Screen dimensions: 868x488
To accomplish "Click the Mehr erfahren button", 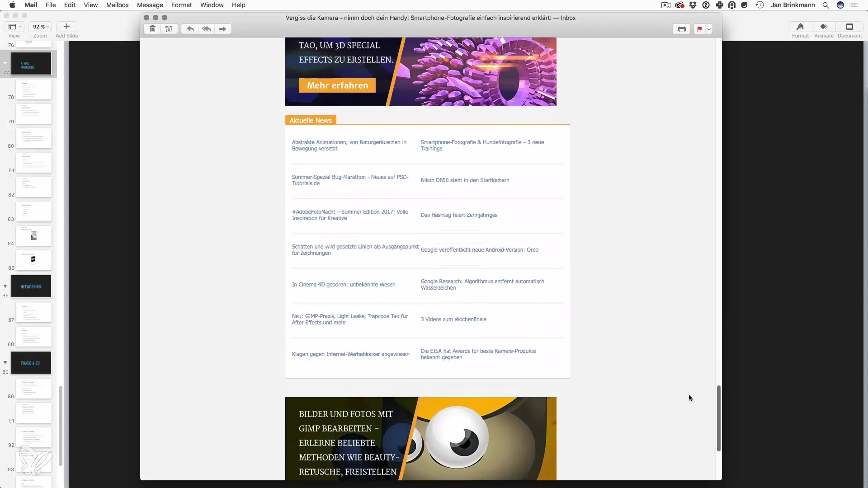I will (337, 85).
